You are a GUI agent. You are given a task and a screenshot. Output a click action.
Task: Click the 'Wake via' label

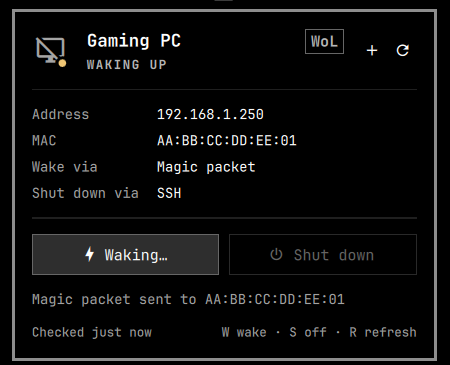[x=65, y=167]
